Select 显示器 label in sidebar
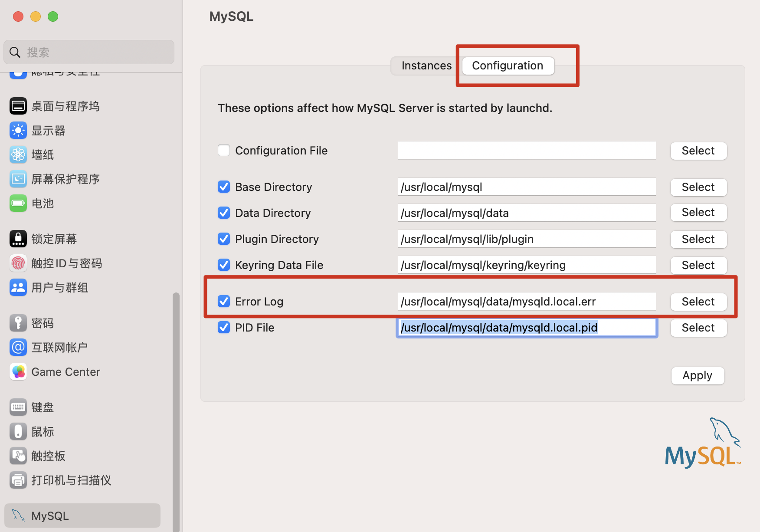This screenshot has width=760, height=532. coord(48,131)
